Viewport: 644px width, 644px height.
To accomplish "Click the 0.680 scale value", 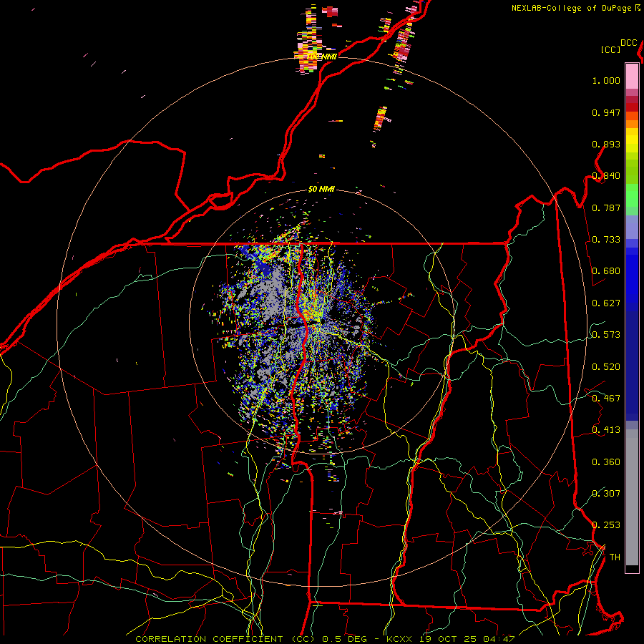I will pos(606,271).
